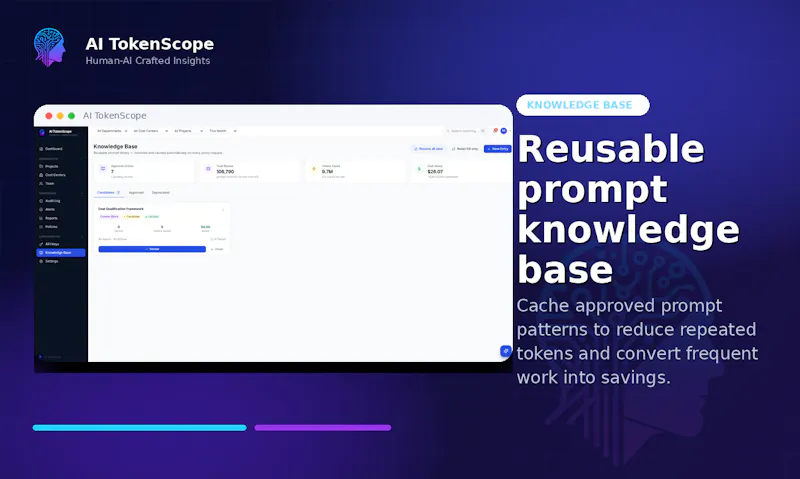The height and width of the screenshot is (479, 800).
Task: Click the AI TokenScope brain logo in banner
Action: (x=49, y=47)
